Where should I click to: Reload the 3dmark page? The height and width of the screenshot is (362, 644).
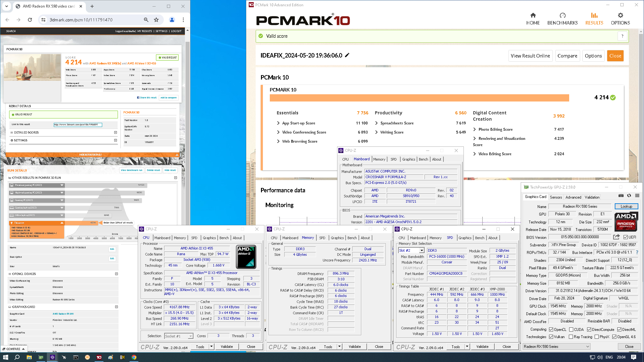coord(30,19)
